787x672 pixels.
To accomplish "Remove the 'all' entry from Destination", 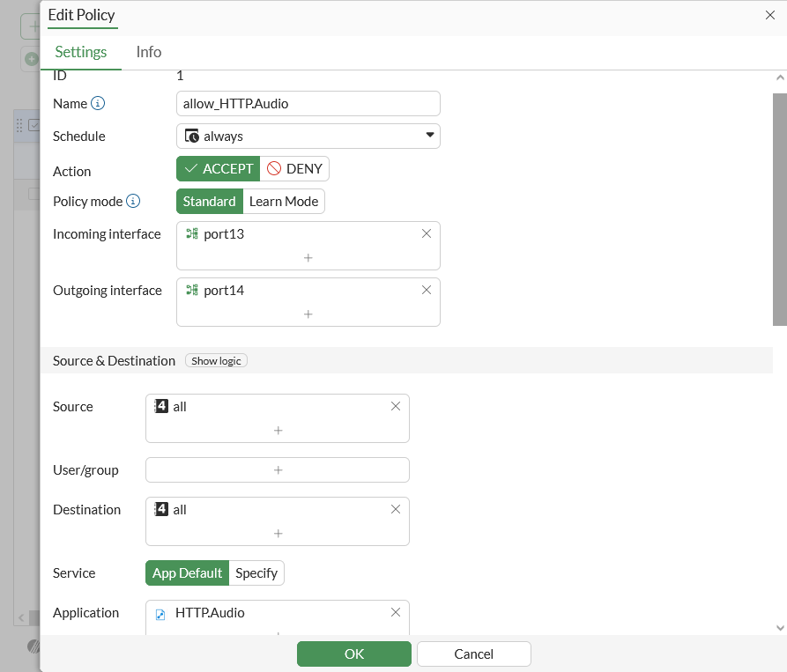I will tap(396, 509).
